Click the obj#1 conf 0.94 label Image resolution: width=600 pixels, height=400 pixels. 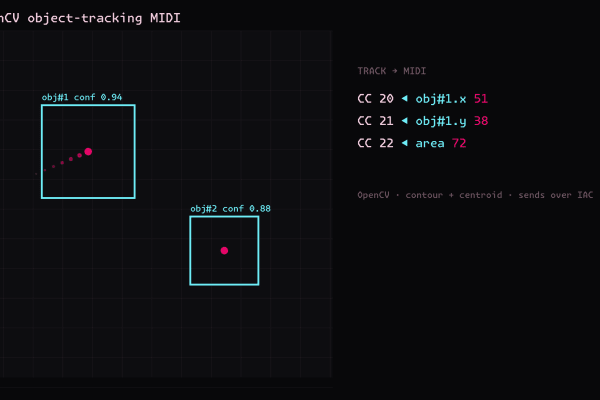pos(82,97)
